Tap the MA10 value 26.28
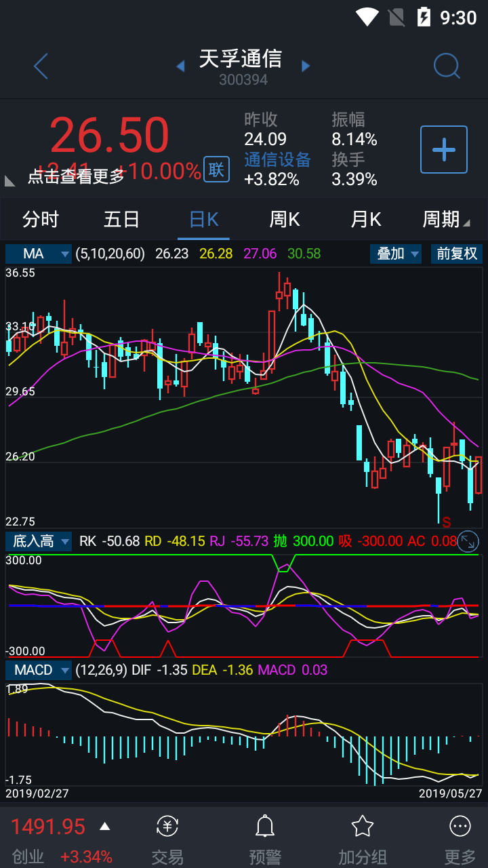Image resolution: width=488 pixels, height=868 pixels. click(x=216, y=254)
